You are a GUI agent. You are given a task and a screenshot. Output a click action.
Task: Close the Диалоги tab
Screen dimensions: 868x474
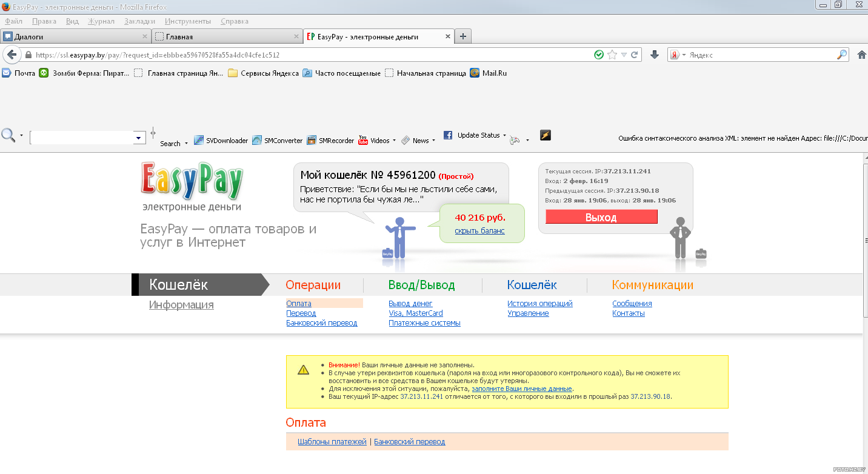(144, 36)
